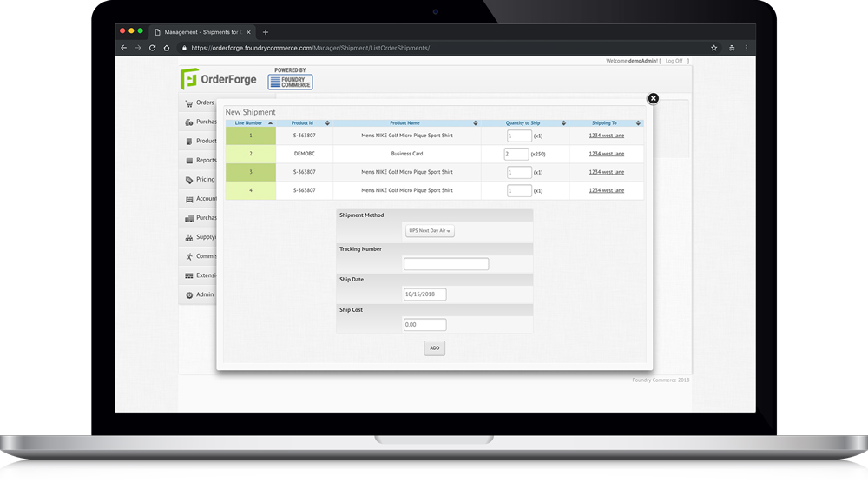868x483 pixels.
Task: Click the Extensions sidebar icon
Action: point(188,276)
